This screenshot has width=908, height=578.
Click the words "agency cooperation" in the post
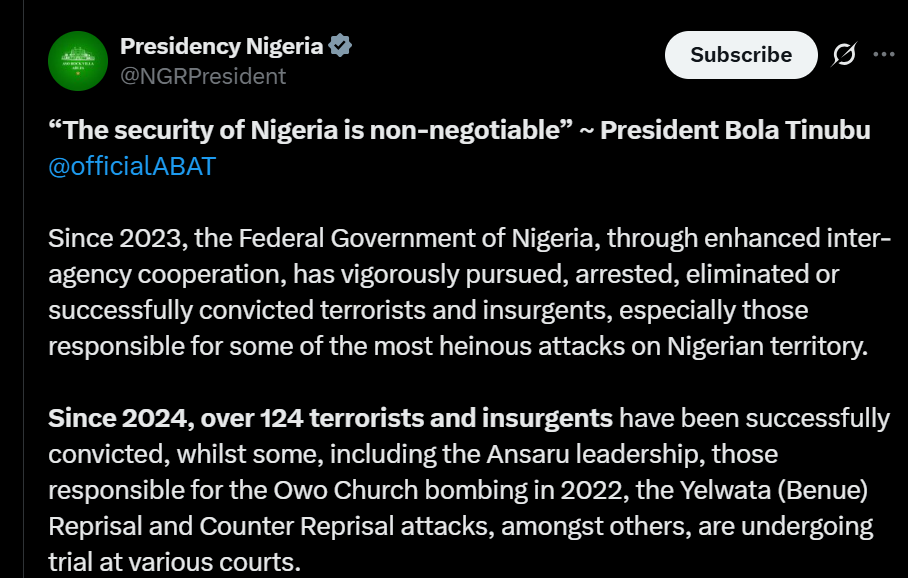(x=159, y=274)
